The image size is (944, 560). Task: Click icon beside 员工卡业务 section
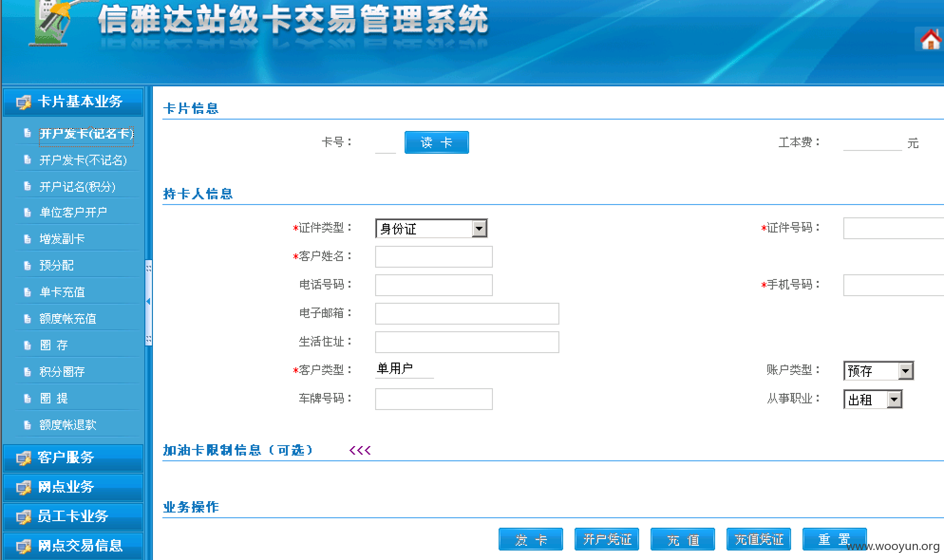click(x=23, y=517)
